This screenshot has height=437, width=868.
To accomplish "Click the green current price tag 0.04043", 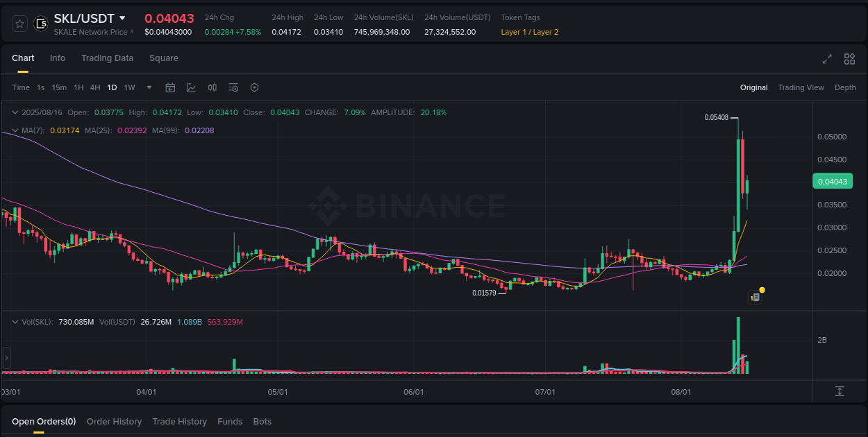I will [x=833, y=181].
